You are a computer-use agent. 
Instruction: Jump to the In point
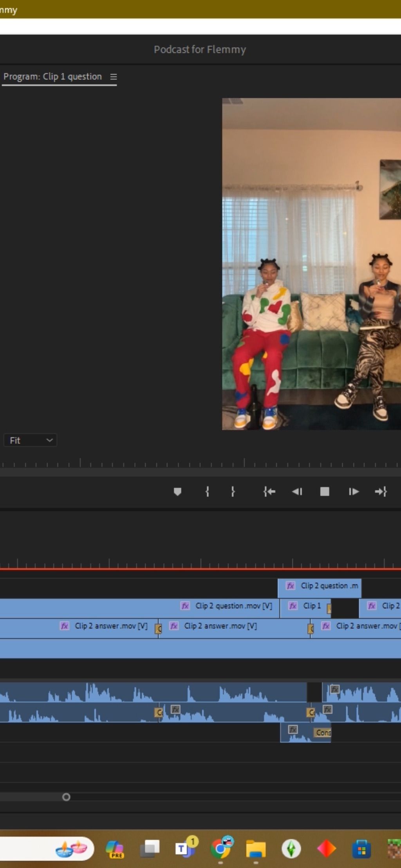[269, 492]
